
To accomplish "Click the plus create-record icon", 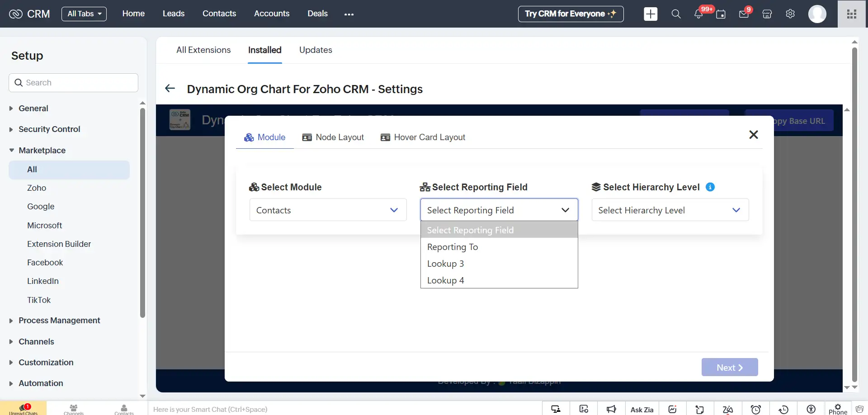I will coord(651,14).
